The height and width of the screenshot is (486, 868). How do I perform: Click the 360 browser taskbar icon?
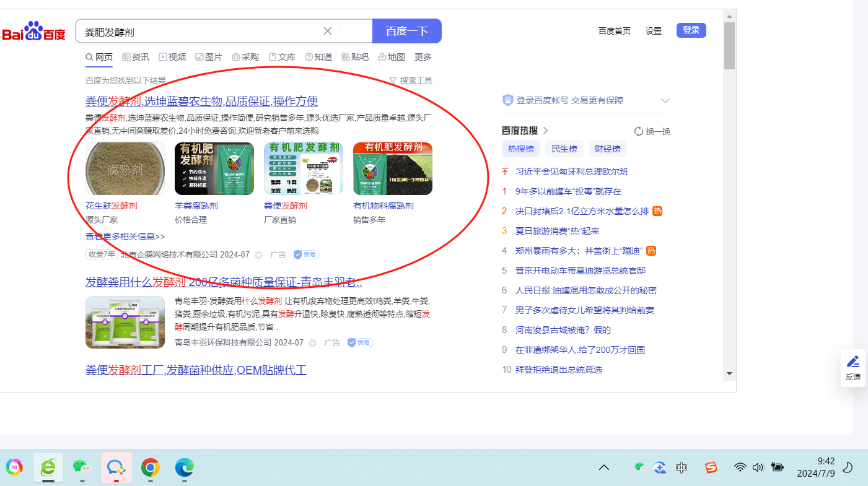48,467
